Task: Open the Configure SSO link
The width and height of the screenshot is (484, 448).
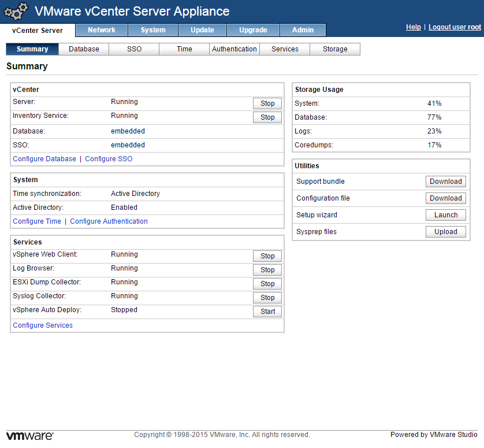Action: (109, 159)
